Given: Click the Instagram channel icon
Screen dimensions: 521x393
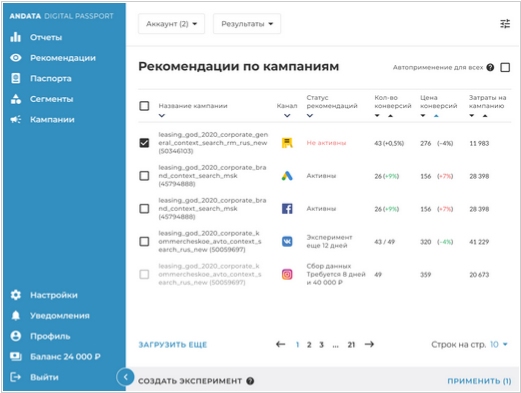Looking at the screenshot, I should point(287,274).
